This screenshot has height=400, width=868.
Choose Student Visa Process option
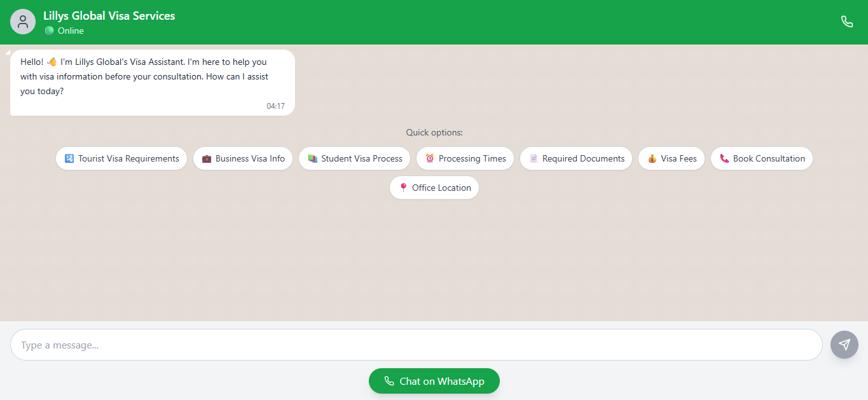click(355, 158)
